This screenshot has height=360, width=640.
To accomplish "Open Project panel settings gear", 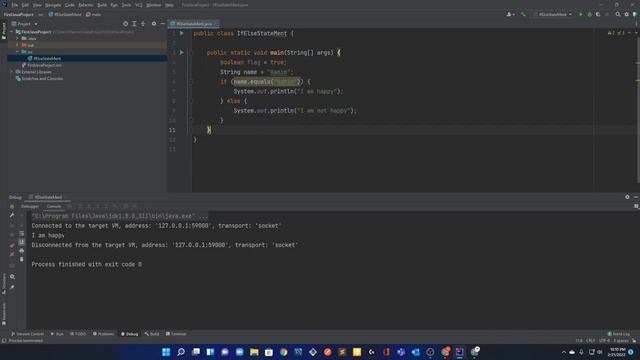I will coord(154,24).
